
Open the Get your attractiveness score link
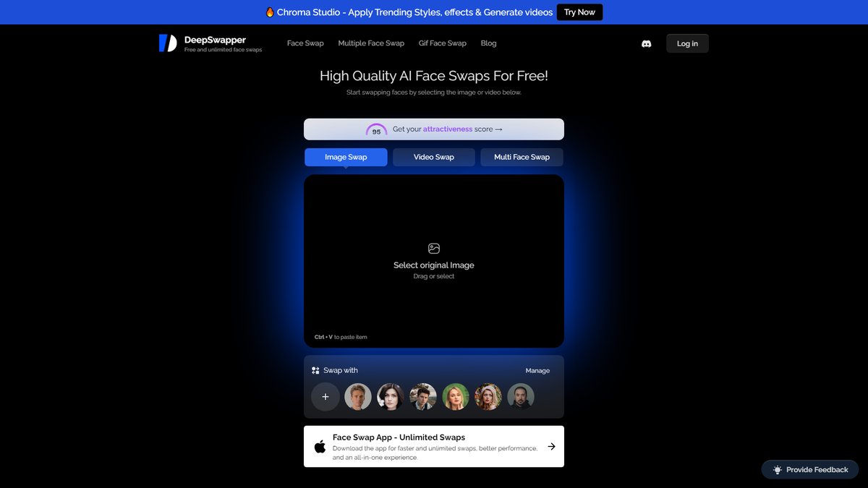click(x=434, y=129)
